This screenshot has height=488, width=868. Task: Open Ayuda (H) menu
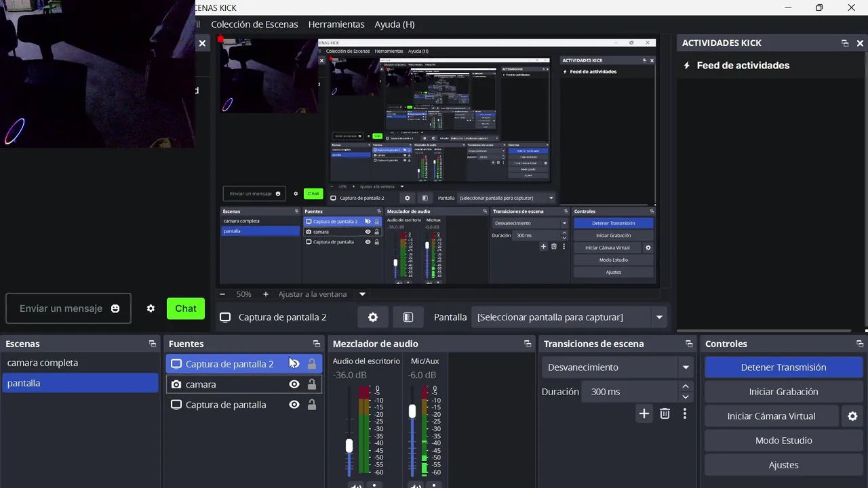click(x=395, y=24)
